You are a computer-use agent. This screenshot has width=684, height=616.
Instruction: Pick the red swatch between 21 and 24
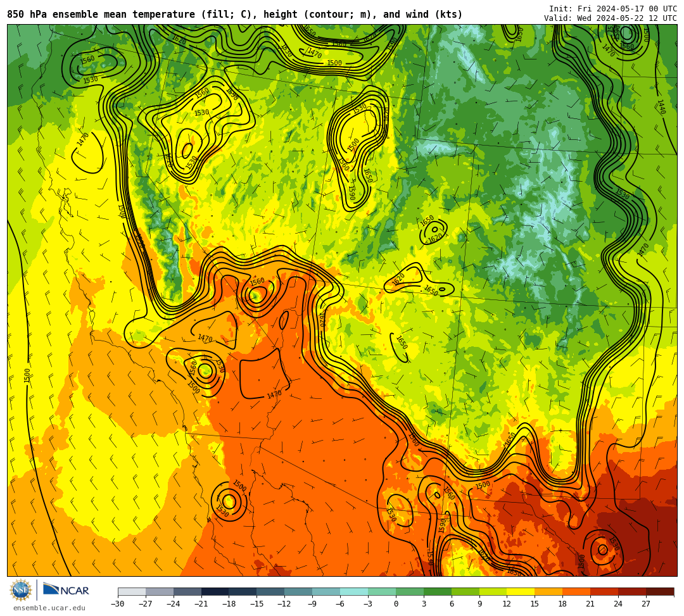point(604,591)
